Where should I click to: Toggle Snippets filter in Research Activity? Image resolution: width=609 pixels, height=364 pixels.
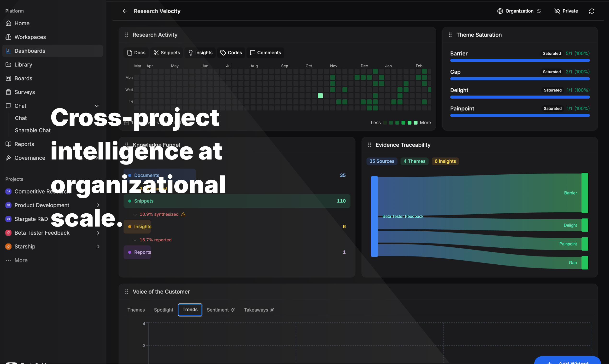click(166, 53)
